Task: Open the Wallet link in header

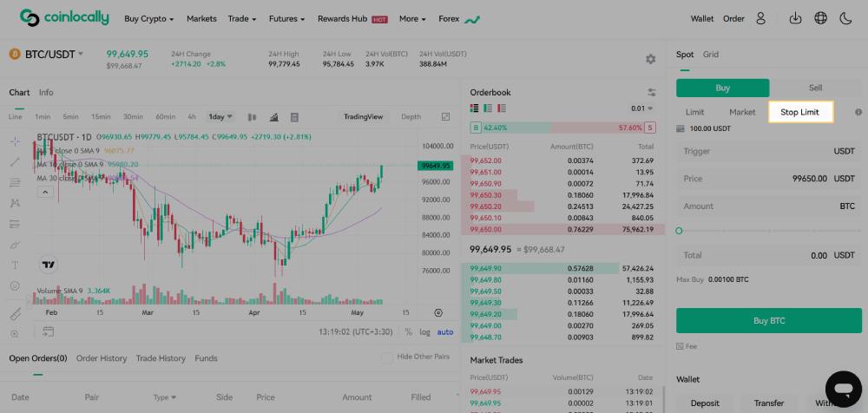Action: [702, 18]
